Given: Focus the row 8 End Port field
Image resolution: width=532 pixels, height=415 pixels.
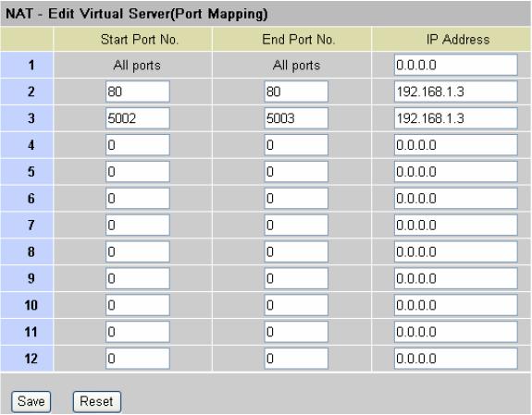Looking at the screenshot, I should coord(296,252).
